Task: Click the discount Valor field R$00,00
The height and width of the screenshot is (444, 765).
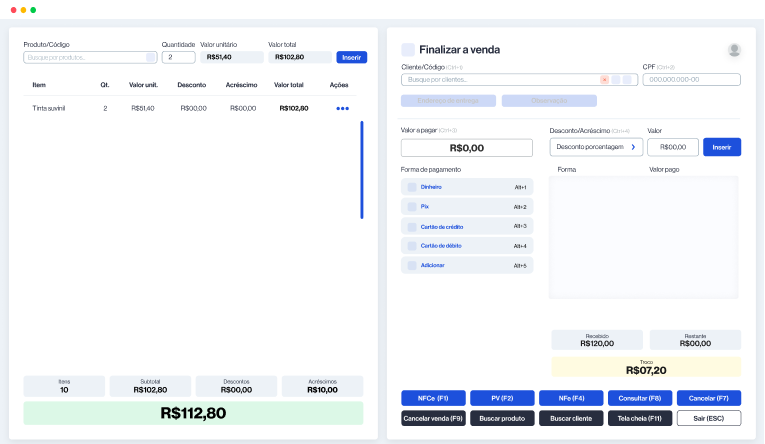Action: point(673,147)
